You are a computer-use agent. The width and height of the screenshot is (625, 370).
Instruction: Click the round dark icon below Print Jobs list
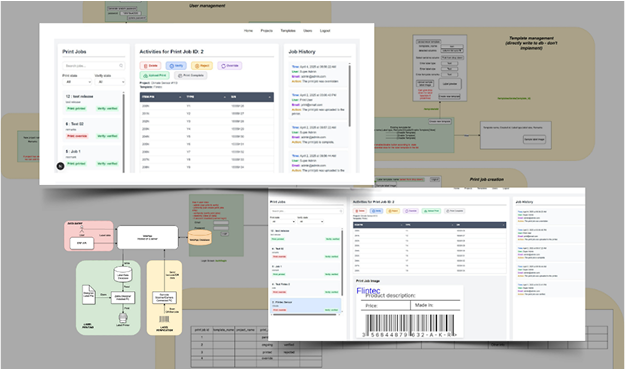[60, 166]
